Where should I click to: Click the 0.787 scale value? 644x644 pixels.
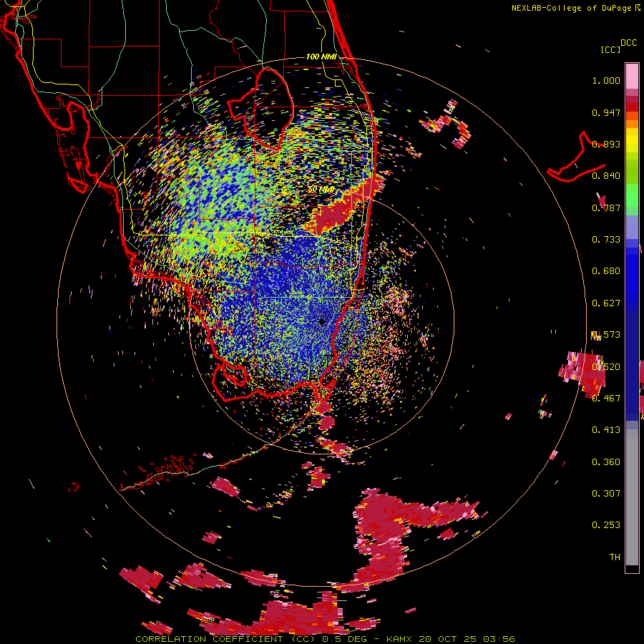606,208
